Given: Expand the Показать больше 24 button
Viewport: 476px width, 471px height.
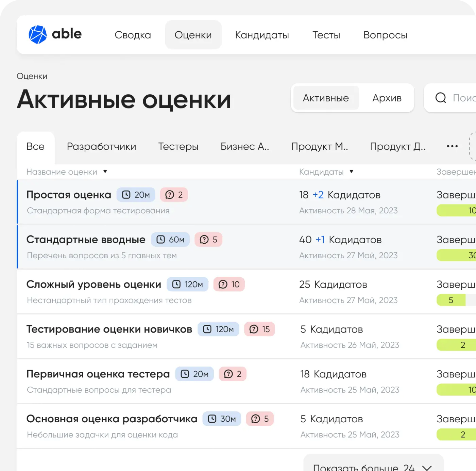Looking at the screenshot, I should [373, 466].
